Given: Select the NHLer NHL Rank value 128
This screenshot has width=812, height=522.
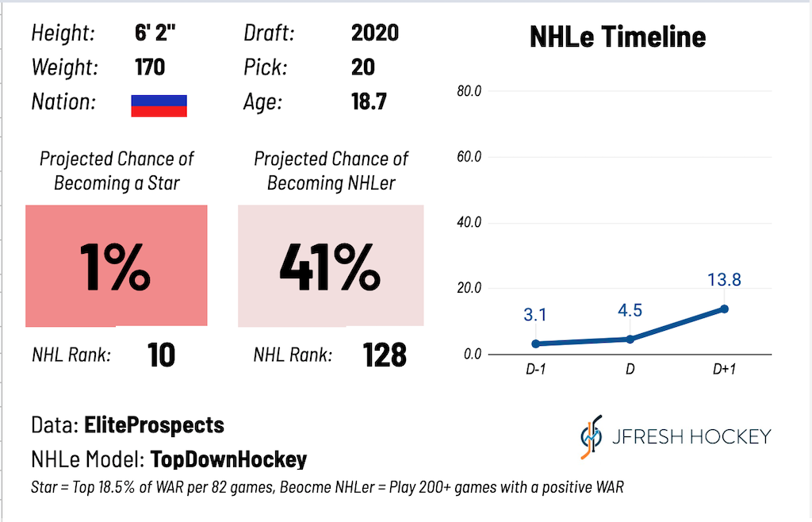Looking at the screenshot, I should [x=385, y=355].
